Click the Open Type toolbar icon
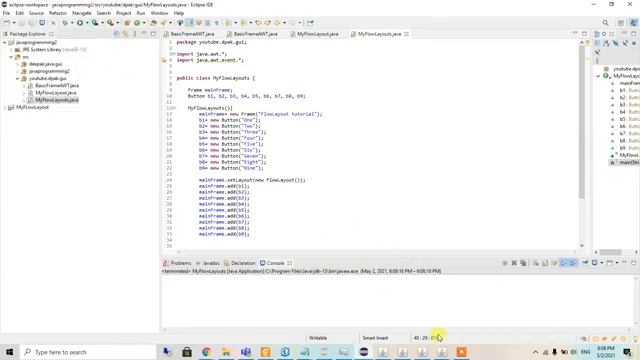The height and width of the screenshot is (360, 640). [153, 23]
